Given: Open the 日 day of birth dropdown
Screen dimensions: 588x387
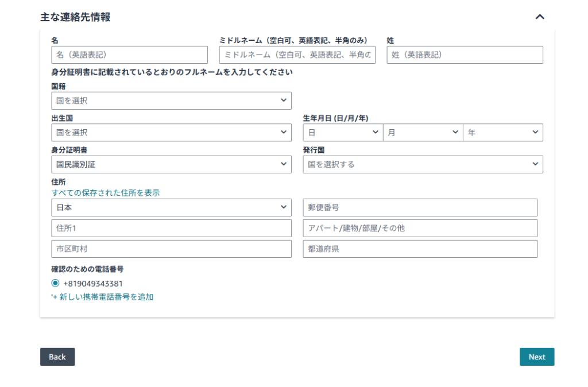Looking at the screenshot, I should tap(343, 133).
